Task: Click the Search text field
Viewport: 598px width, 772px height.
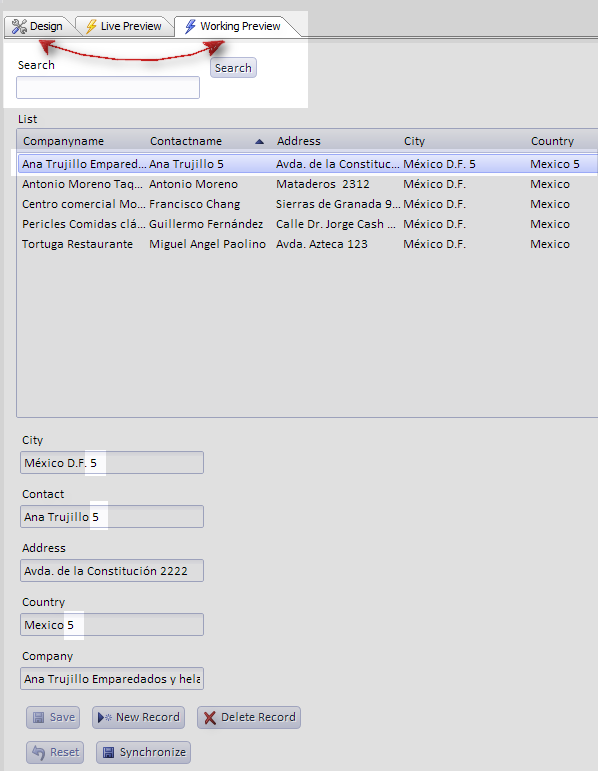Action: click(108, 87)
